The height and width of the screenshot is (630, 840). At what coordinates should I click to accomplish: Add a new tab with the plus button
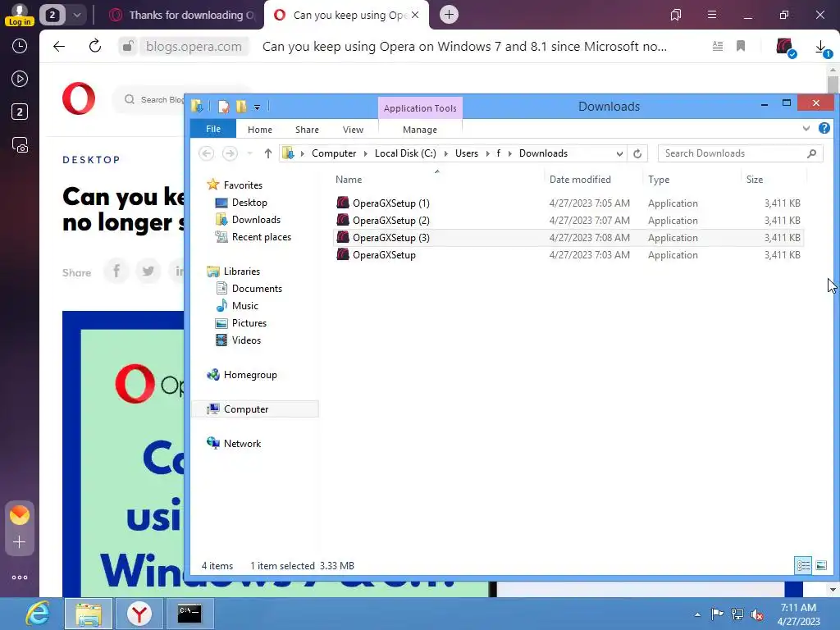449,15
